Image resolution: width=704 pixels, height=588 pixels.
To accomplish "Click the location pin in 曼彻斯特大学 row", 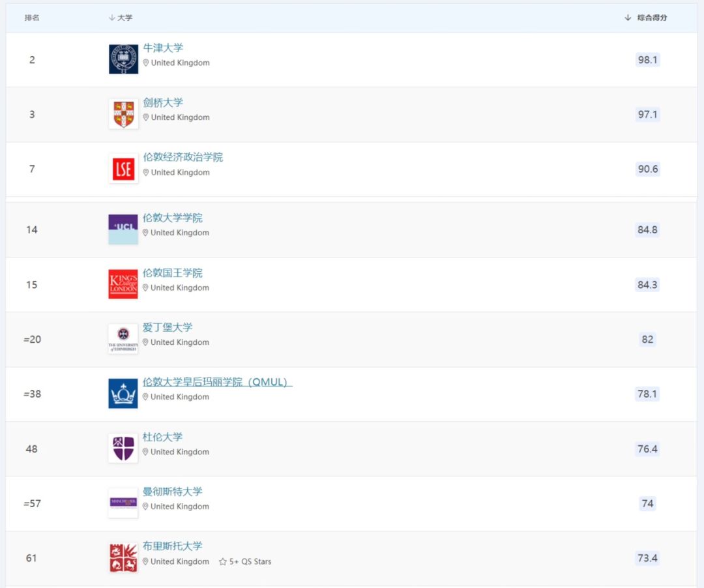I will tap(145, 507).
